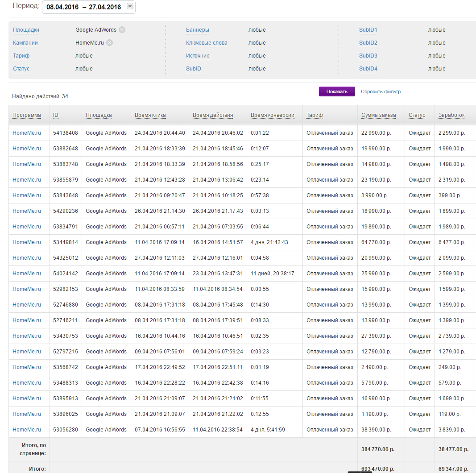This screenshot has width=476, height=473.
Task: Open the Ключевые слова filter
Action: click(x=207, y=43)
